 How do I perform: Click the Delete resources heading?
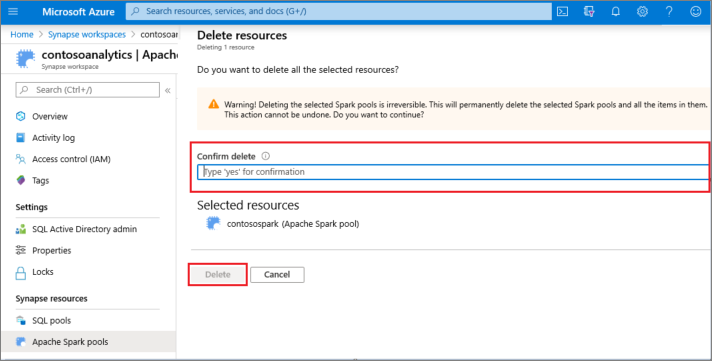[242, 35]
